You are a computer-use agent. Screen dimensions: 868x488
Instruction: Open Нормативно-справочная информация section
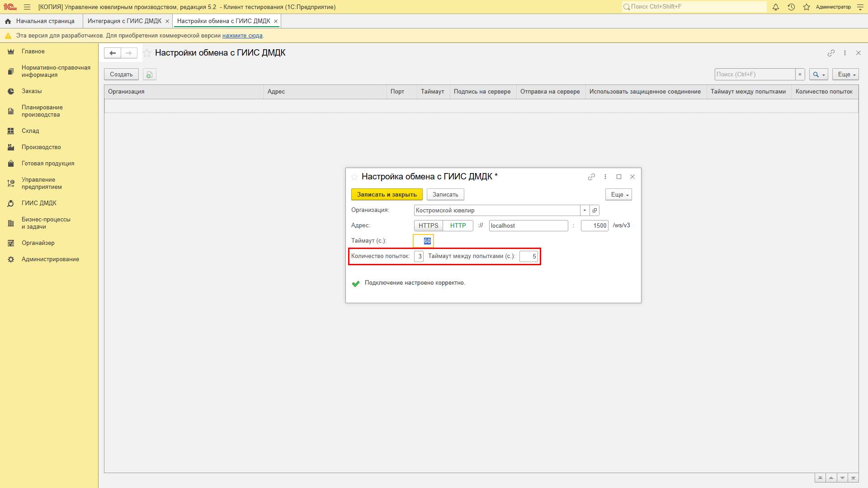[49, 71]
